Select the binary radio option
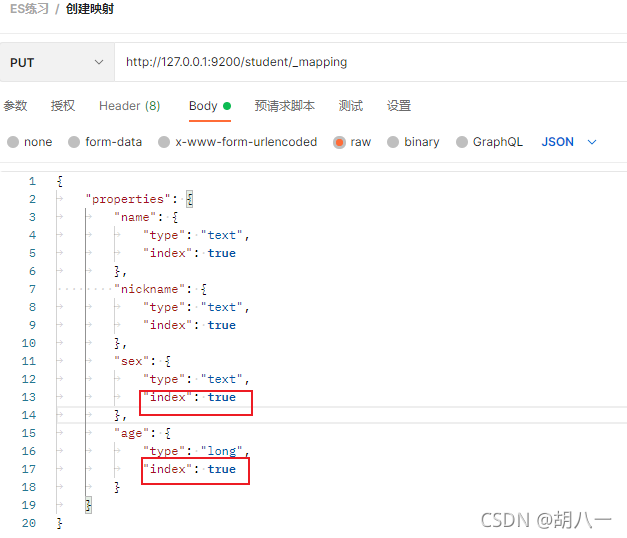 pos(393,142)
